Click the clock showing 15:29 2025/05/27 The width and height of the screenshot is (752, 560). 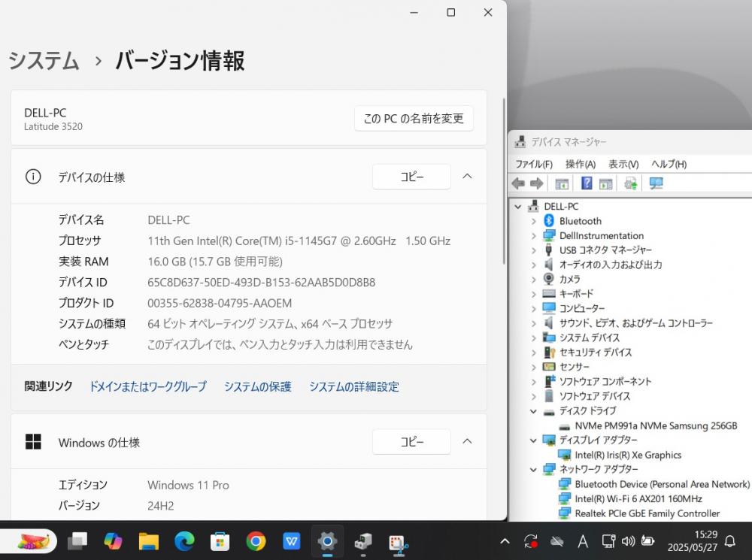pyautogui.click(x=693, y=540)
